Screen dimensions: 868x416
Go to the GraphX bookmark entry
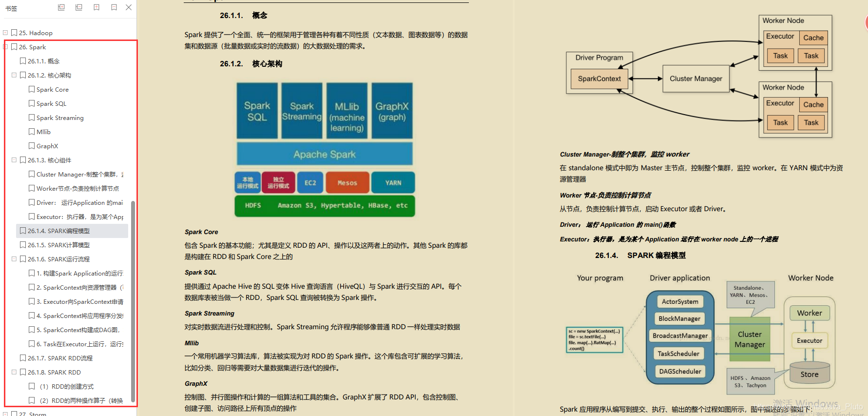pyautogui.click(x=47, y=146)
